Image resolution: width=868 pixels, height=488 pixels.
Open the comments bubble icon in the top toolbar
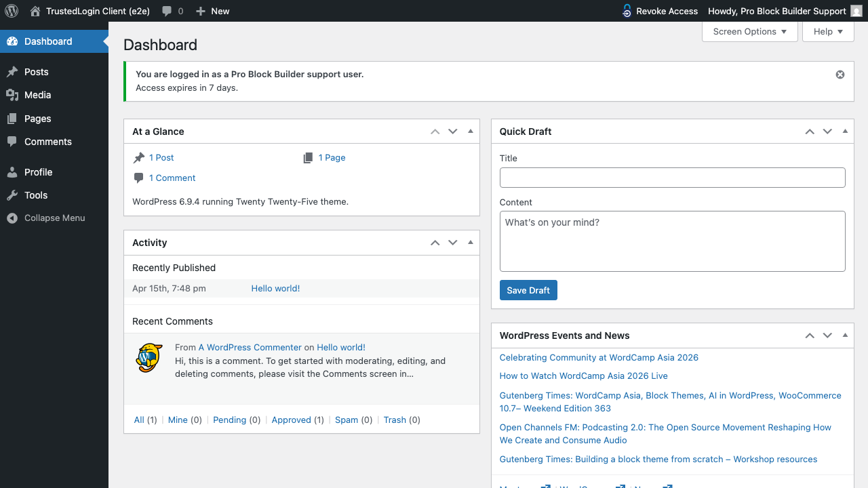click(167, 11)
